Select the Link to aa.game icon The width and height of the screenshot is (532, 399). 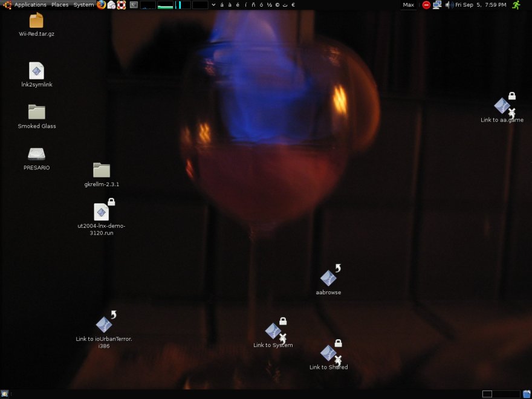pyautogui.click(x=502, y=106)
